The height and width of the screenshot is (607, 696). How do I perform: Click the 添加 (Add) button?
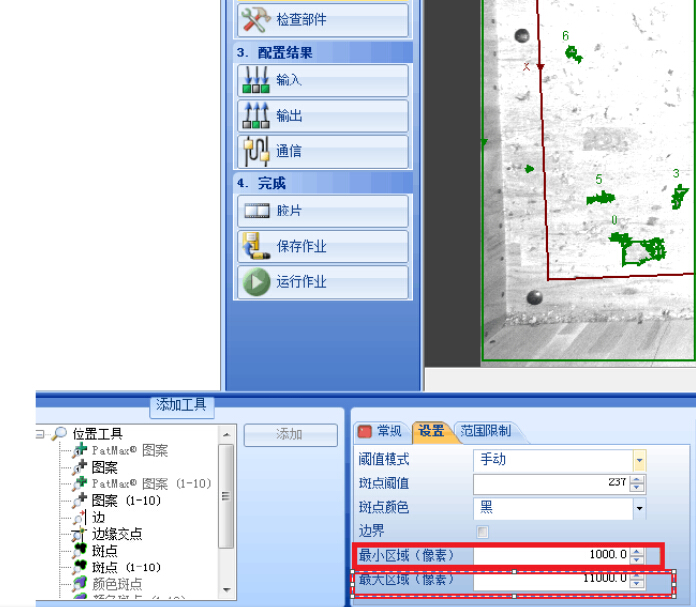click(x=290, y=435)
